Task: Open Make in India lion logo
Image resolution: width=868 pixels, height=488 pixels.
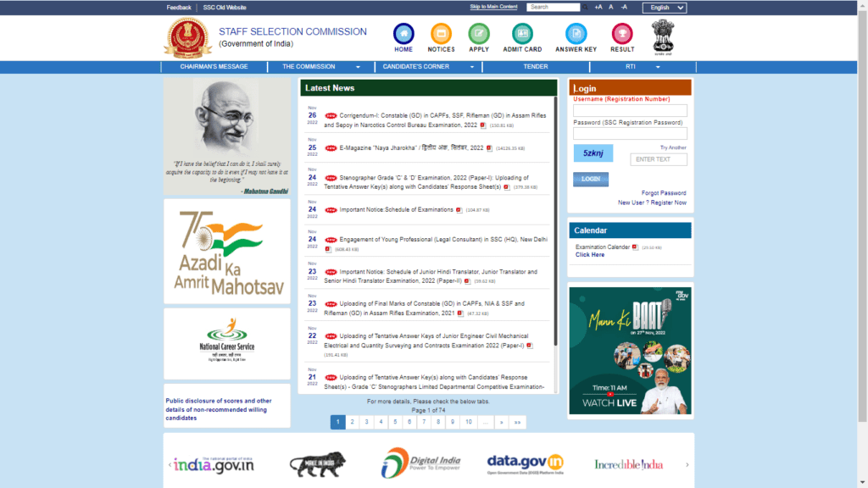Action: coord(318,464)
